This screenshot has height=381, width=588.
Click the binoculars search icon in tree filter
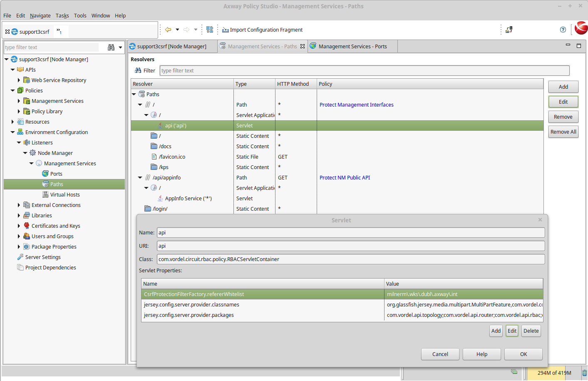tap(111, 47)
